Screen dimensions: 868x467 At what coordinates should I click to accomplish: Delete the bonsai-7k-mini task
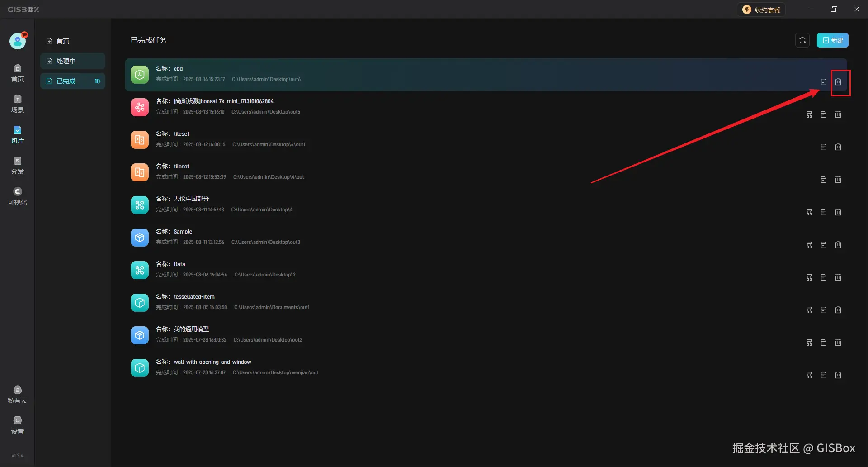pyautogui.click(x=838, y=114)
